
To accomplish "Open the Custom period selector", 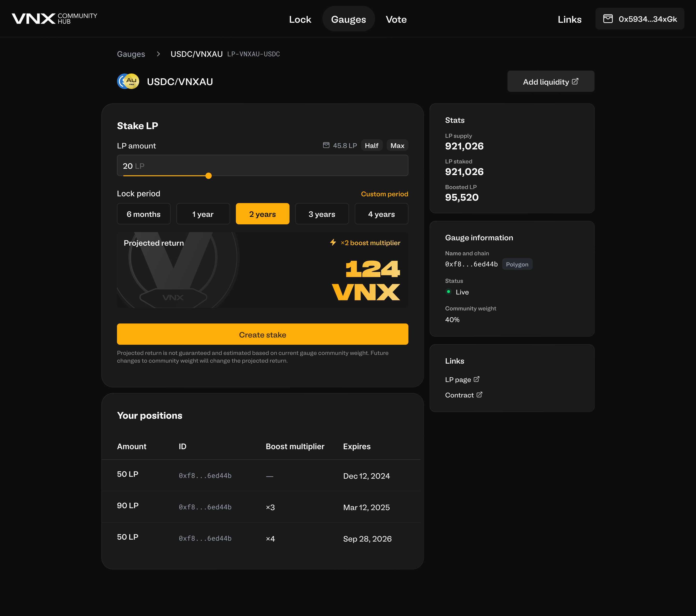I will (384, 194).
